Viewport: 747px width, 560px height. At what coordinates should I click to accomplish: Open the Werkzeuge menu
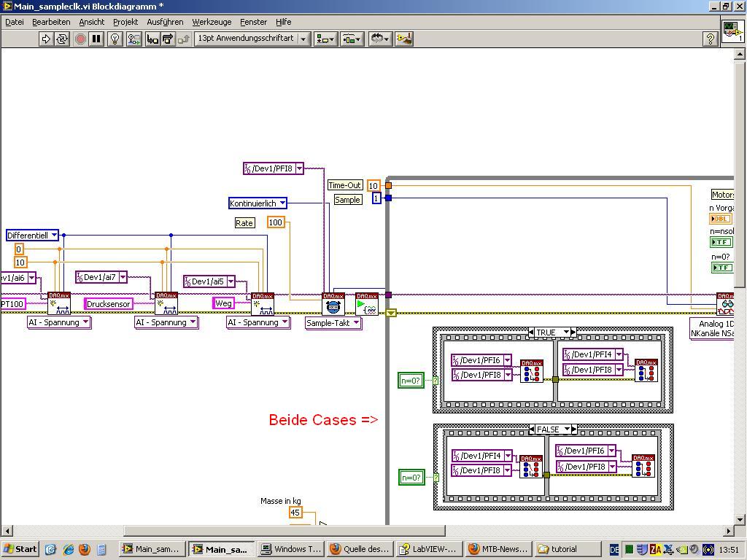pos(212,22)
